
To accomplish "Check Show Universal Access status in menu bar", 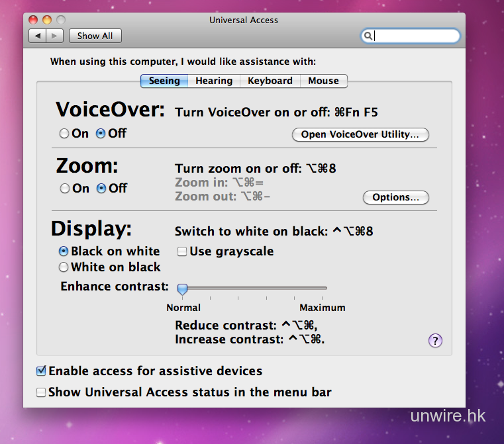I will click(x=41, y=392).
